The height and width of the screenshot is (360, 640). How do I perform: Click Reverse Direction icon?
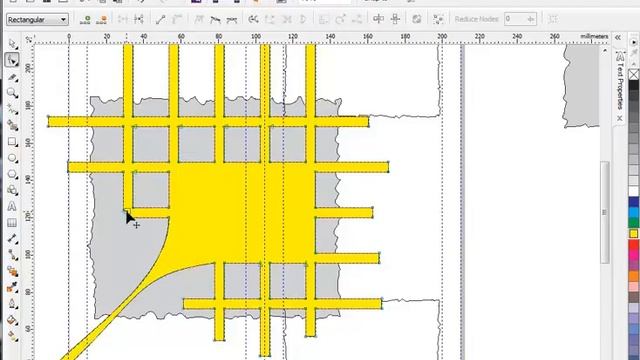pyautogui.click(x=253, y=19)
